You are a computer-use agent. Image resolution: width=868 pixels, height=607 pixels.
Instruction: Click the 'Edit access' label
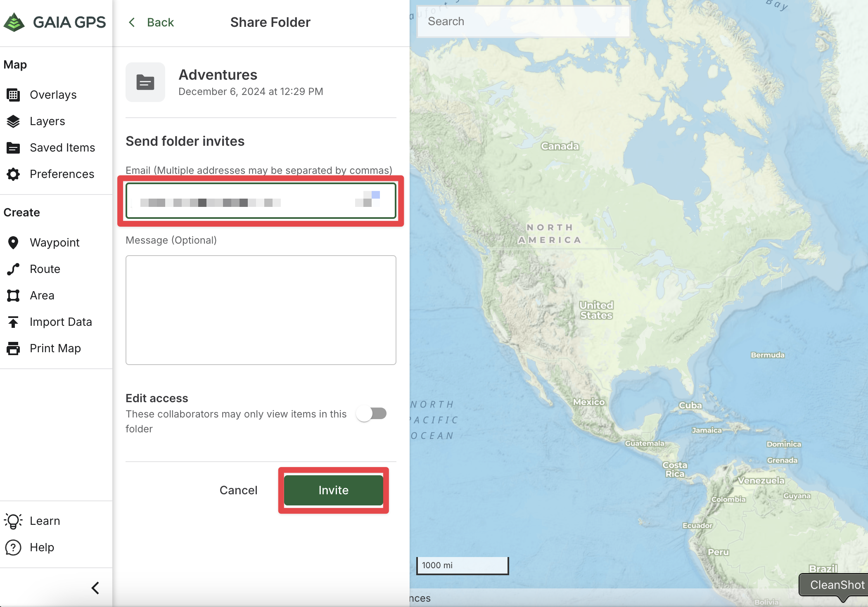click(x=157, y=398)
